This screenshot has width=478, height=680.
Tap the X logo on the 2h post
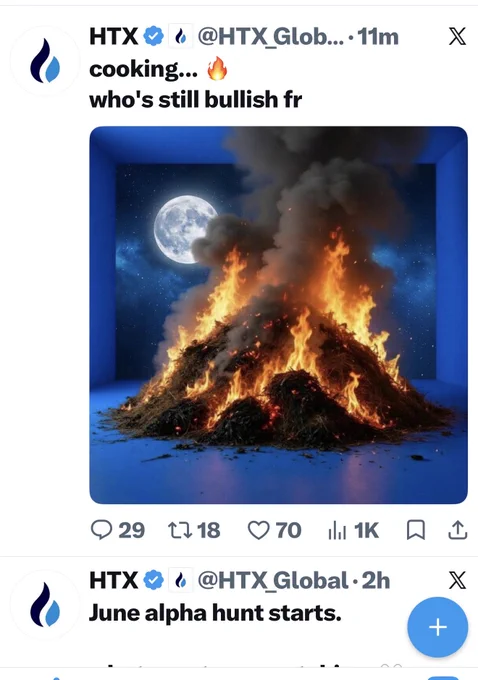(457, 580)
